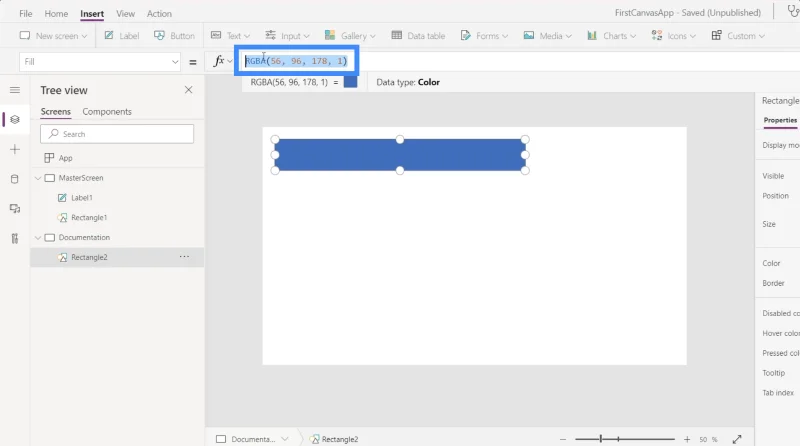Expand the Text controls dropdown
800x446 pixels.
230,36
